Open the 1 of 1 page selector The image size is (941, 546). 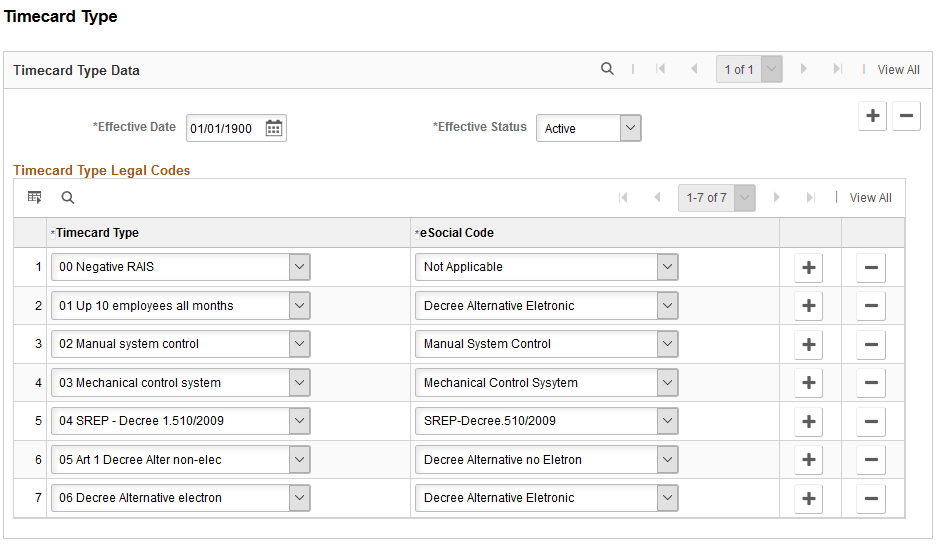coord(749,69)
